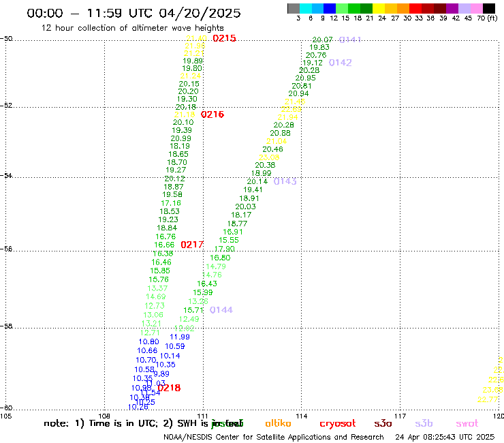Screen dimensions: 504x443
Task: Click the s3b satellite legend label
Action: (x=424, y=423)
